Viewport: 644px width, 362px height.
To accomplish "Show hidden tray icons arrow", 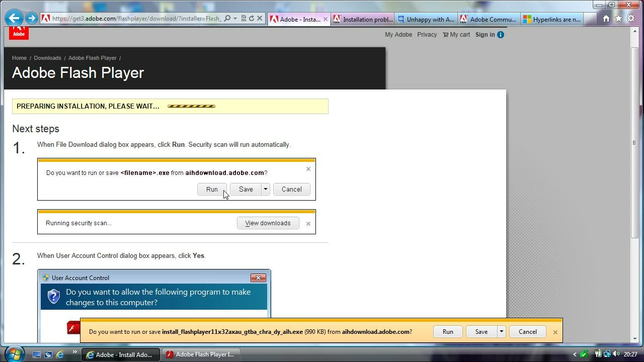I will (575, 354).
